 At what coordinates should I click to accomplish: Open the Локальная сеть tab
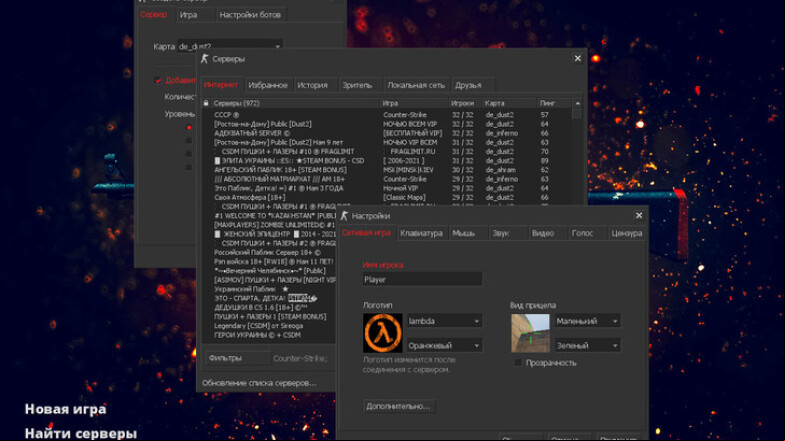[x=416, y=85]
